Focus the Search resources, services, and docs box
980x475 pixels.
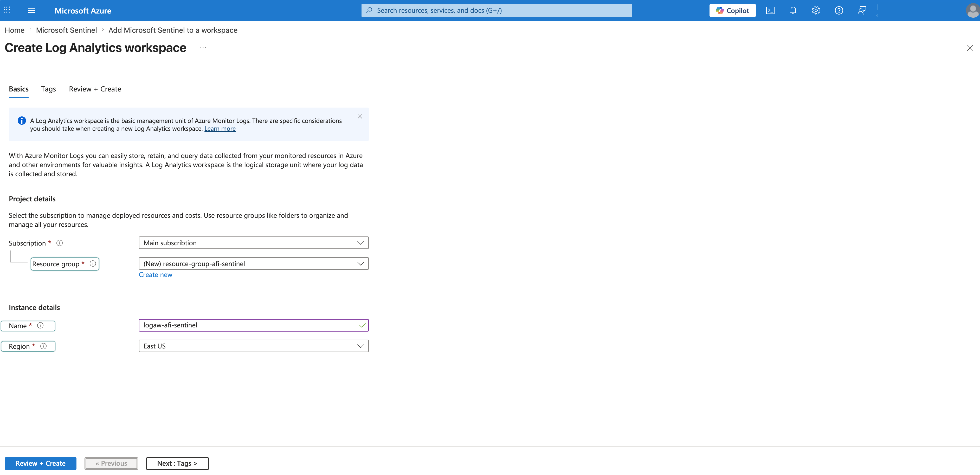click(497, 10)
